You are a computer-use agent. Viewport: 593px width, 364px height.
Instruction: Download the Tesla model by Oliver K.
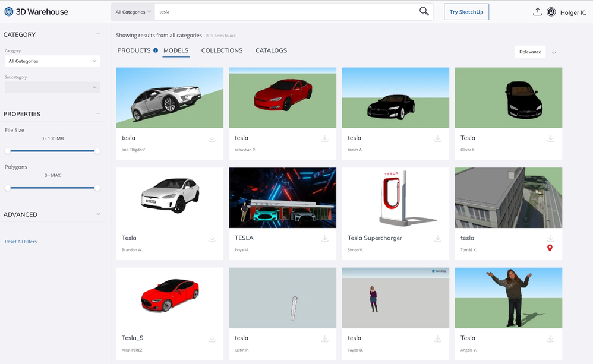point(551,138)
